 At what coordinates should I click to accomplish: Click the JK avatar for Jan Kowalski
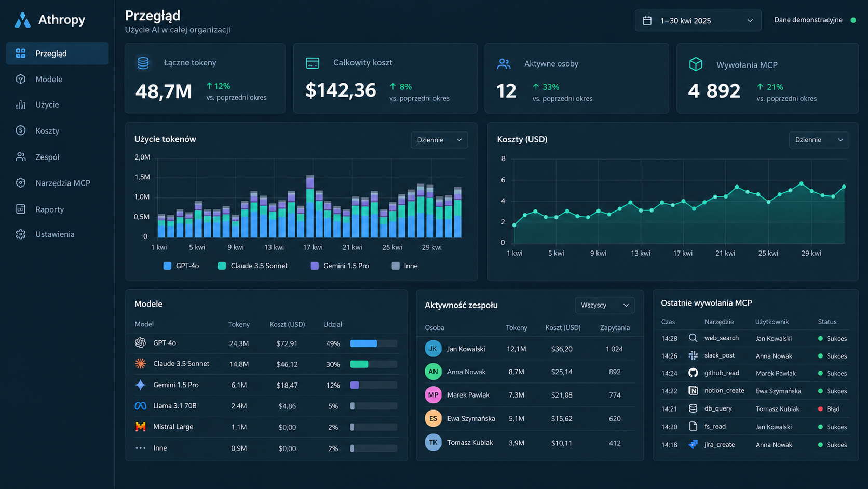coord(433,349)
